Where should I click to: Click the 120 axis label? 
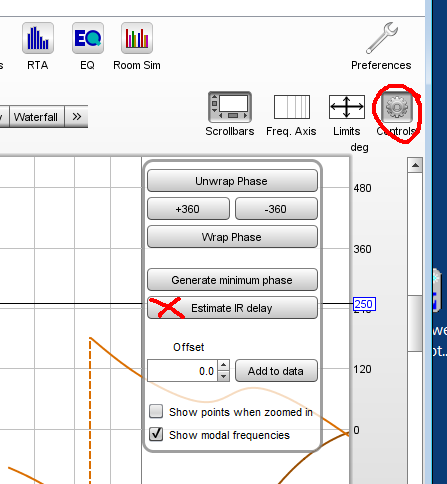(x=362, y=369)
